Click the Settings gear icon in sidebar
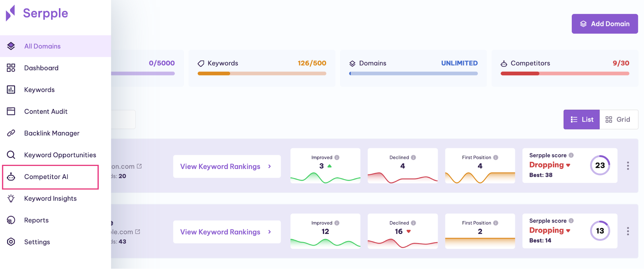644x269 pixels. 11,242
